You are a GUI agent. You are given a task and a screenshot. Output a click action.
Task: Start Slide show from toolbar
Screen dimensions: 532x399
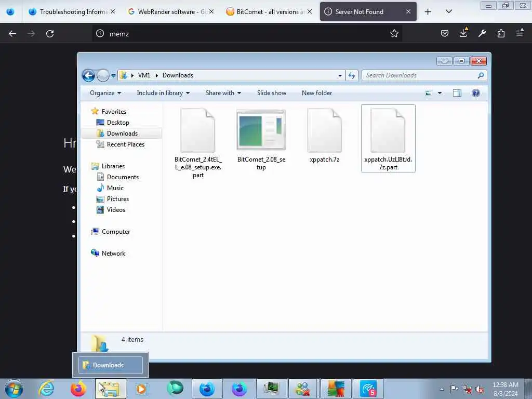[x=271, y=93]
